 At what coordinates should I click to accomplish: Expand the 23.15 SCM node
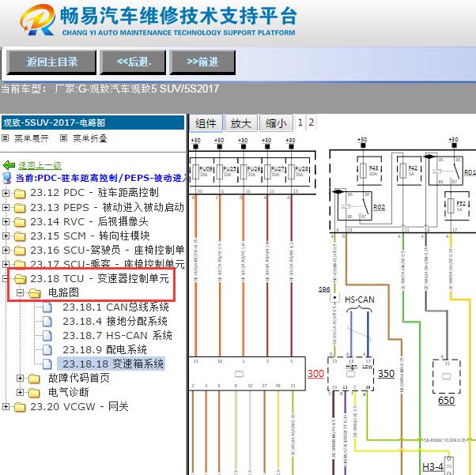(x=6, y=236)
